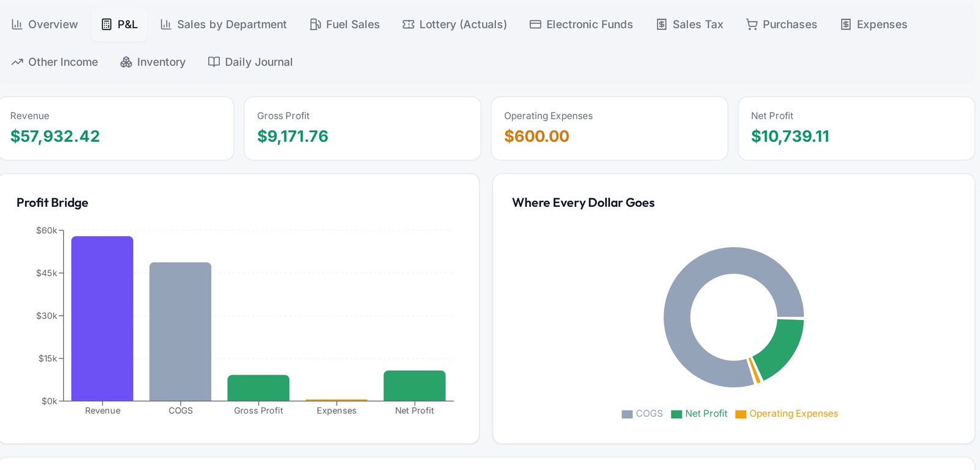
Task: Go to the Daily Journal tab
Action: click(x=251, y=62)
